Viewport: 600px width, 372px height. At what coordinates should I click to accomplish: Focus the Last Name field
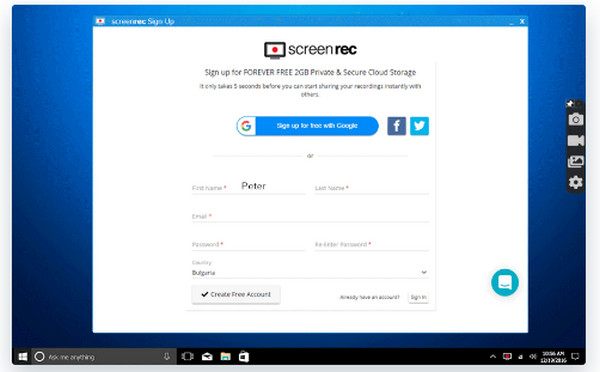372,188
